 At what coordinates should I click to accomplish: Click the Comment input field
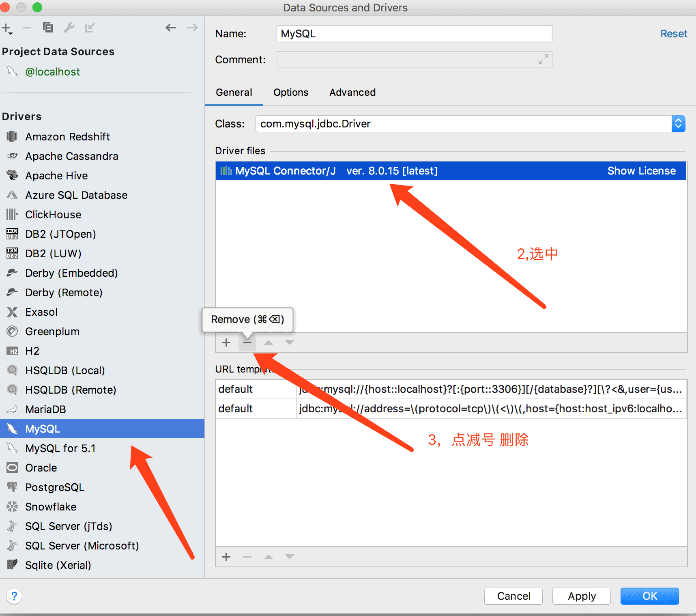[x=414, y=59]
